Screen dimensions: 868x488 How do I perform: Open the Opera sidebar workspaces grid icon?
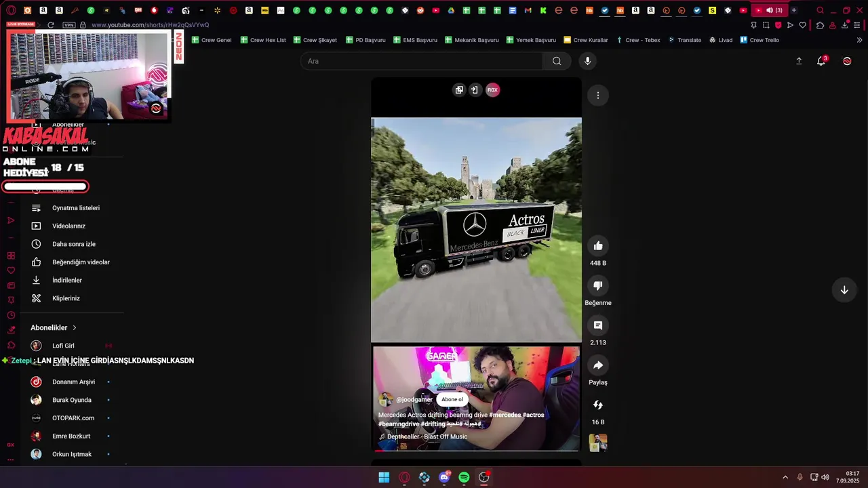pos(11,256)
